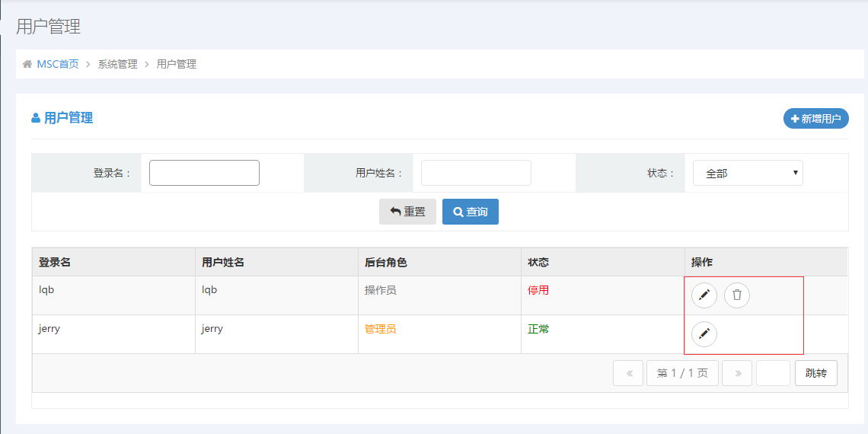The image size is (868, 434).
Task: Go to the previous page arrow
Action: (x=629, y=373)
